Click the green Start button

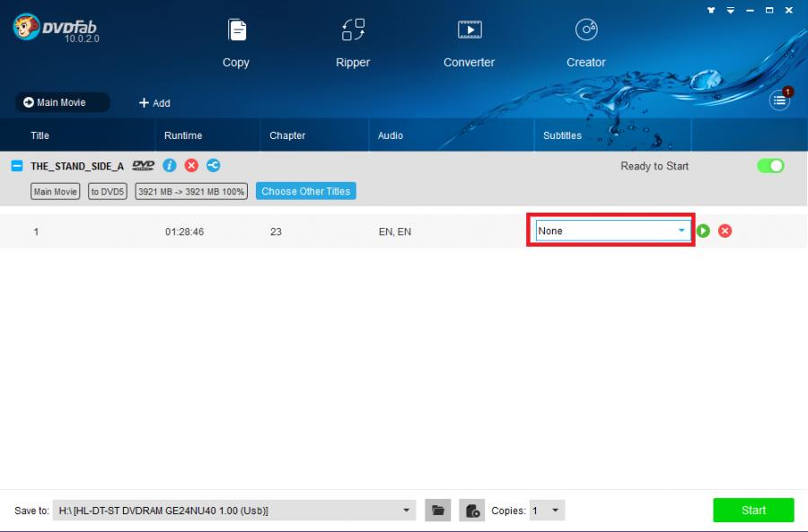coord(753,510)
